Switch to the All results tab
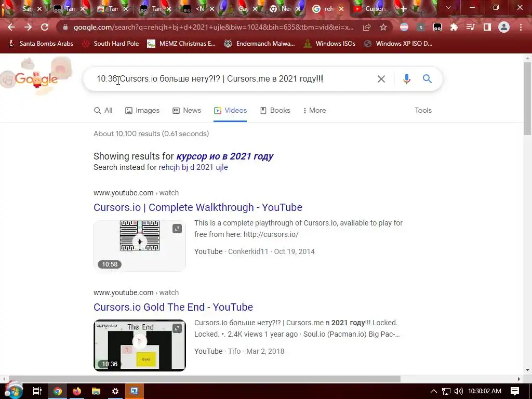The height and width of the screenshot is (399, 532). pyautogui.click(x=103, y=111)
